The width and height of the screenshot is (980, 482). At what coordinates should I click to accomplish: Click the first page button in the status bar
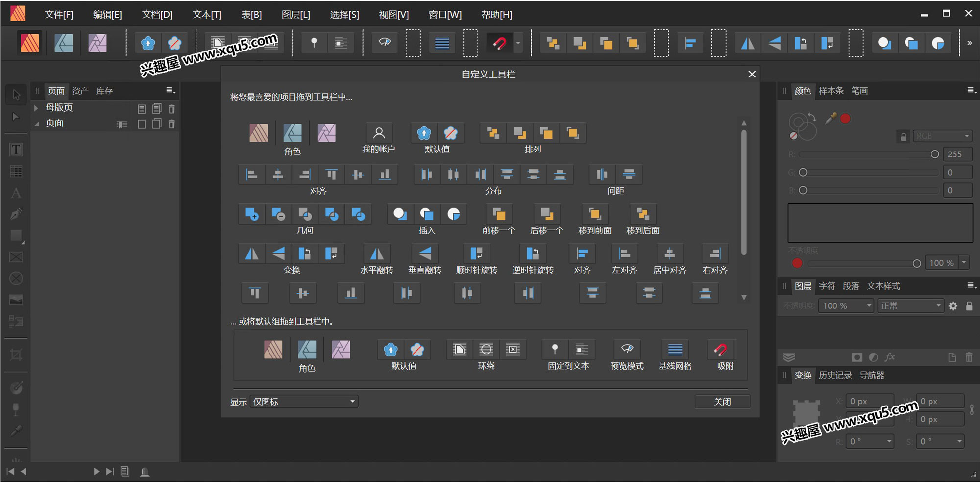tap(10, 471)
